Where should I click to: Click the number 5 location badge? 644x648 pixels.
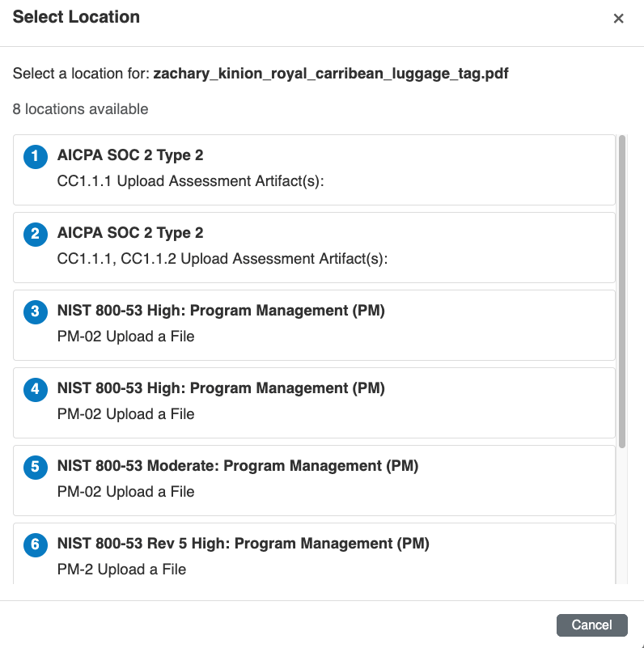(36, 468)
